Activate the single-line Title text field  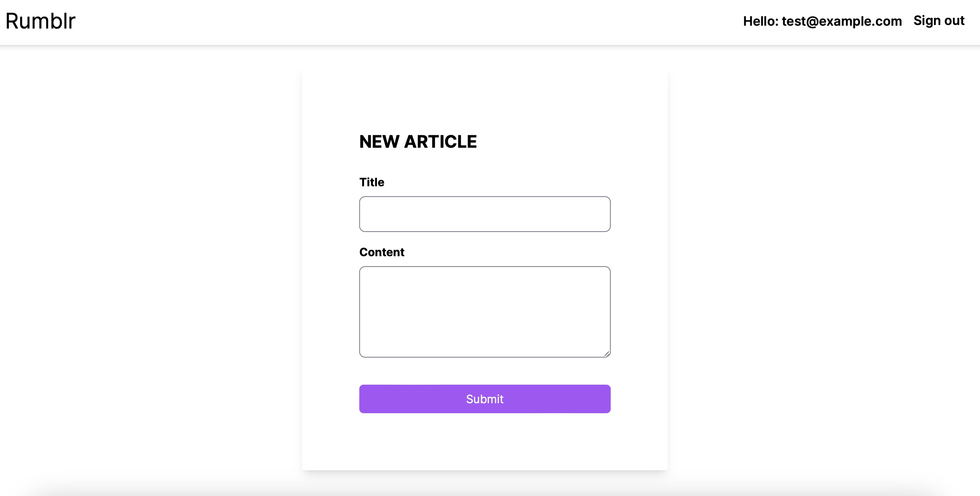(x=485, y=214)
